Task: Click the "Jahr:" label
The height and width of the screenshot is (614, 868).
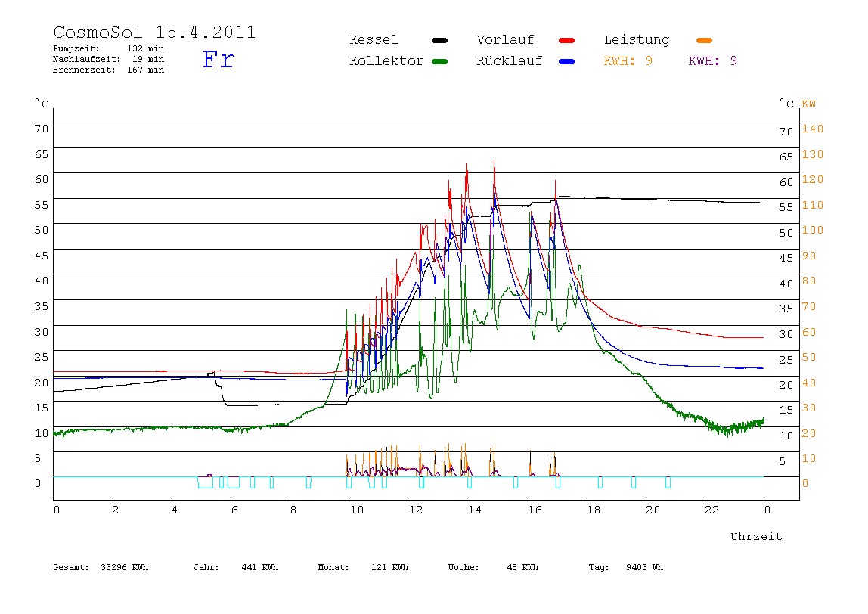Action: click(206, 567)
